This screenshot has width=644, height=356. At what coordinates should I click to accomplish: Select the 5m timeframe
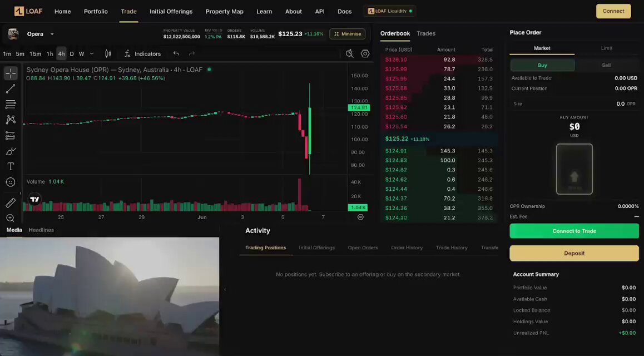click(20, 54)
